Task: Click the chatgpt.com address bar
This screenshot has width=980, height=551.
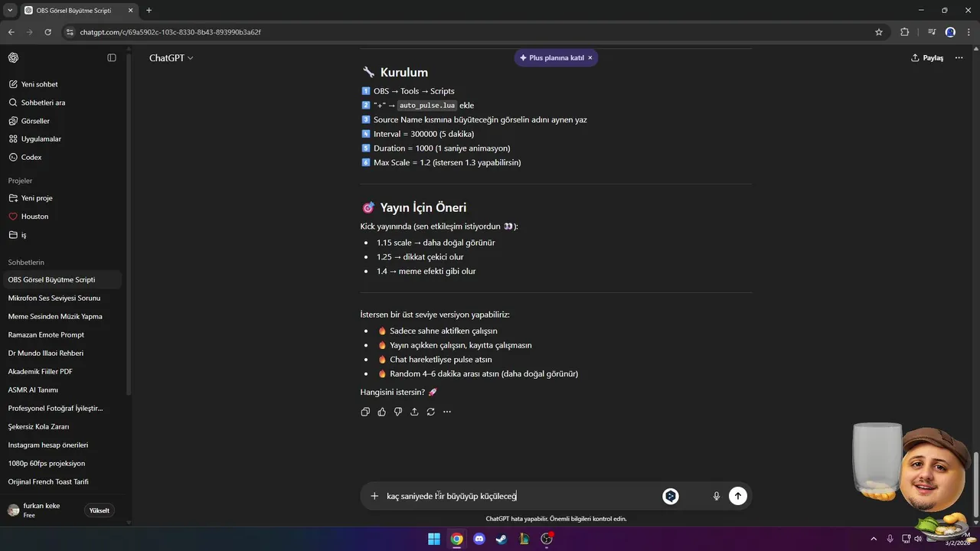Action: click(x=475, y=32)
